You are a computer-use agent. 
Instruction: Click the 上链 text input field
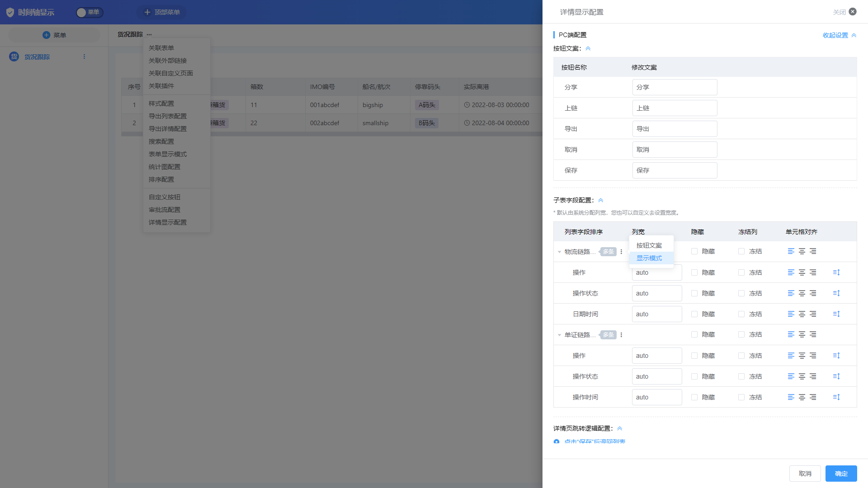pyautogui.click(x=675, y=108)
